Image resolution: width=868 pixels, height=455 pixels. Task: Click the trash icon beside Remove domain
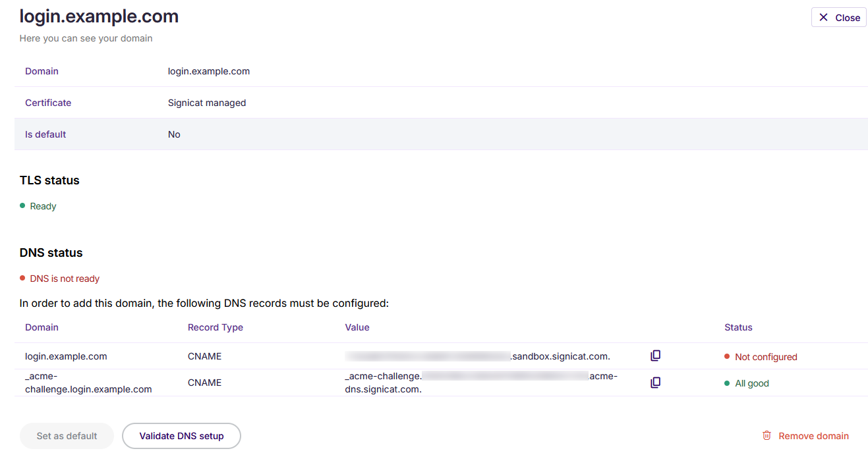click(x=767, y=435)
